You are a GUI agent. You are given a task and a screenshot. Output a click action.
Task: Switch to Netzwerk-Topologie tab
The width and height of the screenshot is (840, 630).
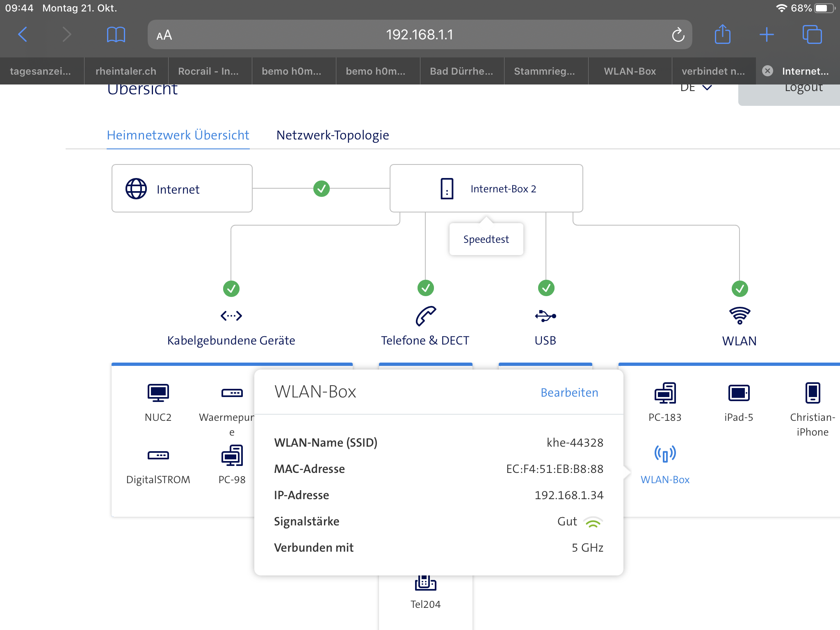tap(333, 135)
